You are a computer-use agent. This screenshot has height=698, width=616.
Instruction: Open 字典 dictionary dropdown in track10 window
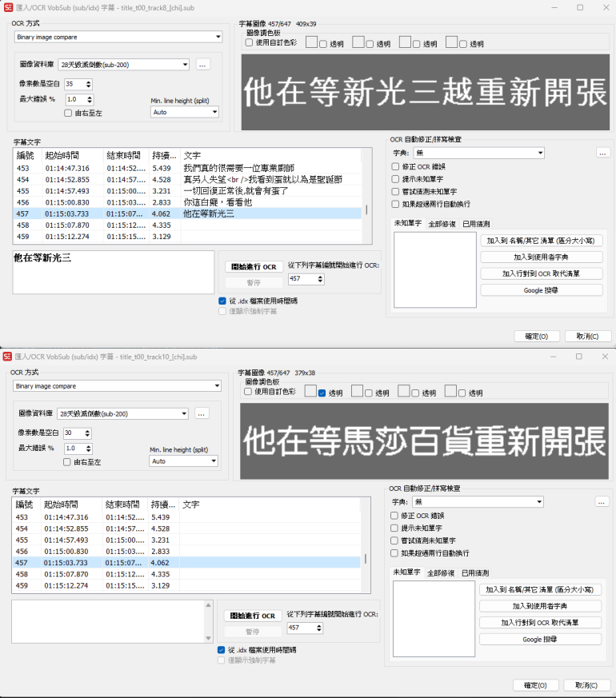tap(478, 501)
